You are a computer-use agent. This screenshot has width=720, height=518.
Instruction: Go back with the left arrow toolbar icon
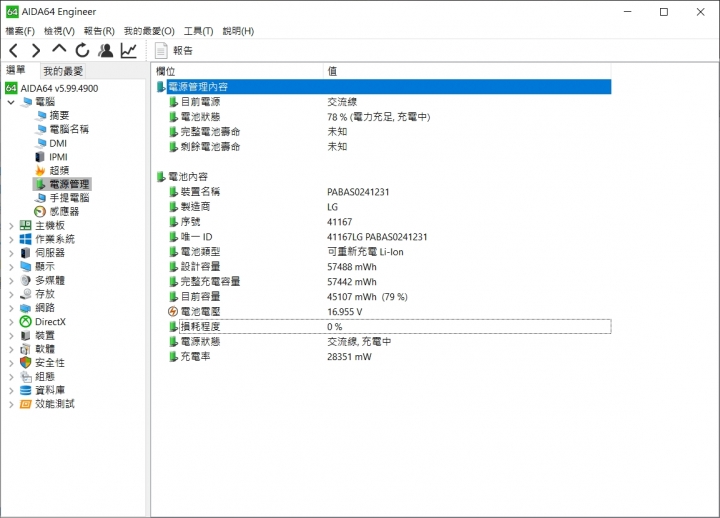tap(14, 50)
